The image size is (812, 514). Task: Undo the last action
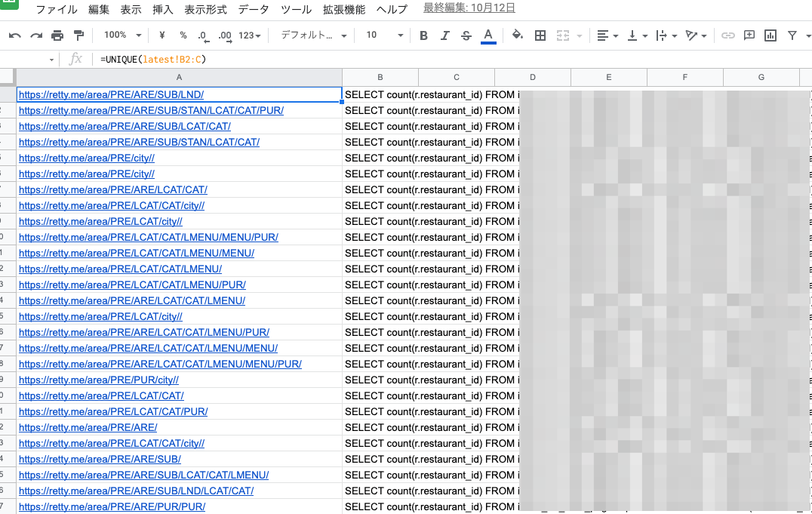pos(14,35)
